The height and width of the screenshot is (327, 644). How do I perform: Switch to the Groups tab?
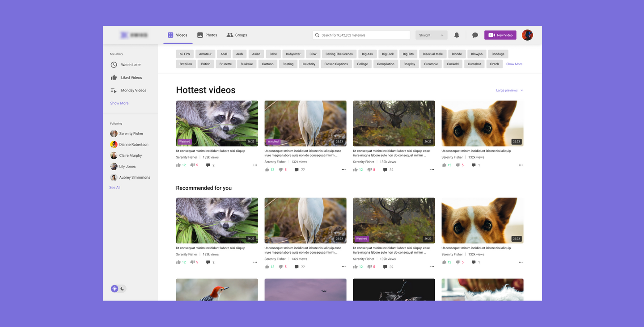point(237,35)
